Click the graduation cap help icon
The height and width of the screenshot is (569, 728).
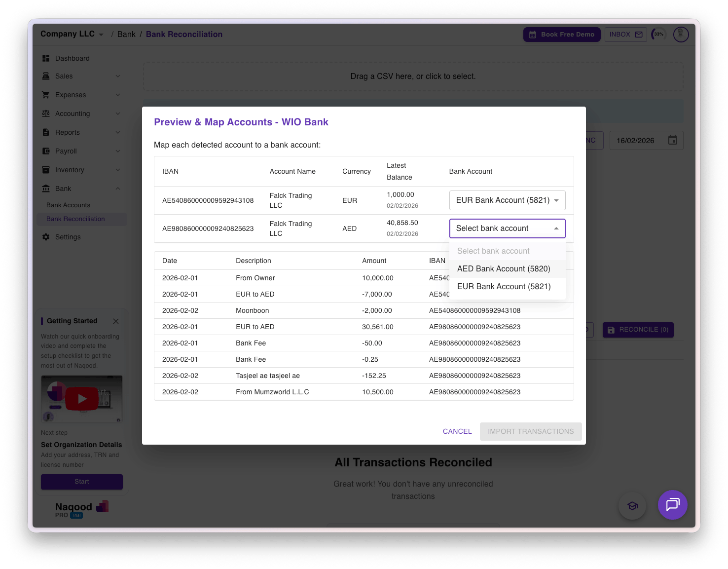(632, 506)
